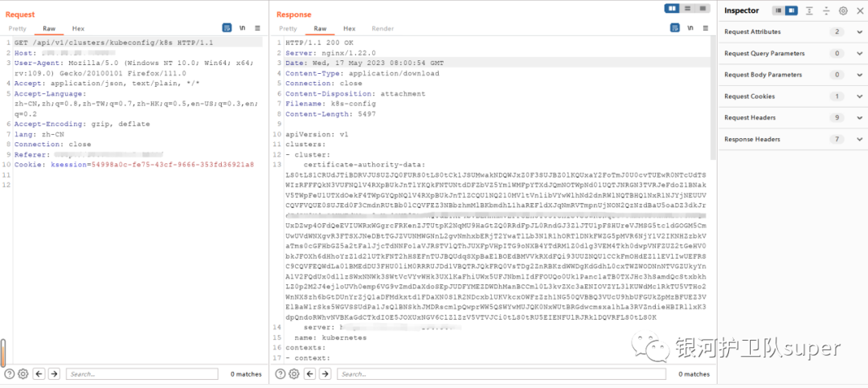
Task: Click Content-Type: application/download header
Action: point(362,73)
